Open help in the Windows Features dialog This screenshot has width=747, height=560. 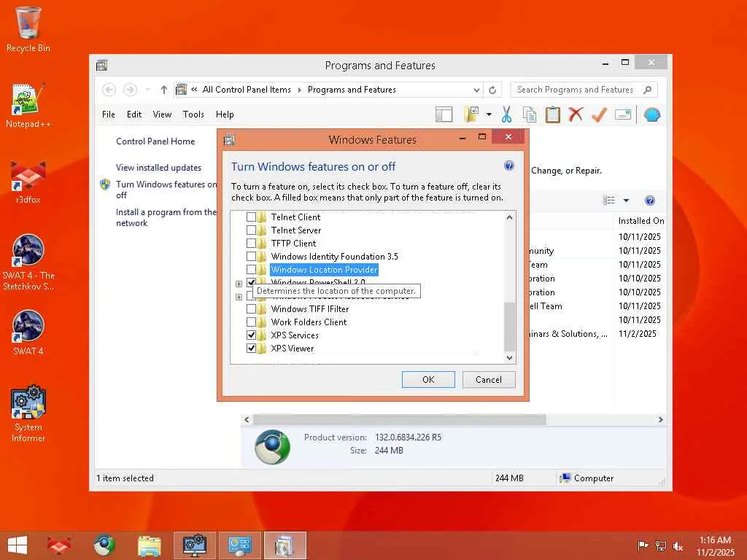508,166
